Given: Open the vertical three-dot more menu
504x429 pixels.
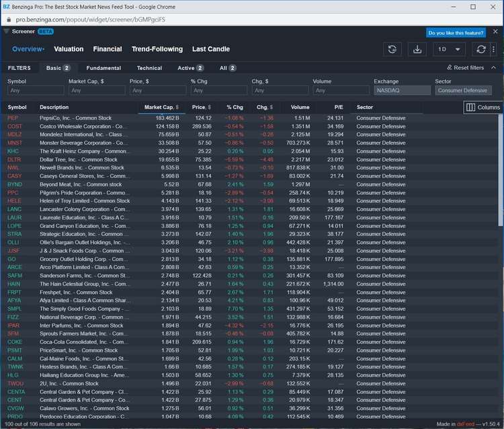Looking at the screenshot, I should click(493, 49).
